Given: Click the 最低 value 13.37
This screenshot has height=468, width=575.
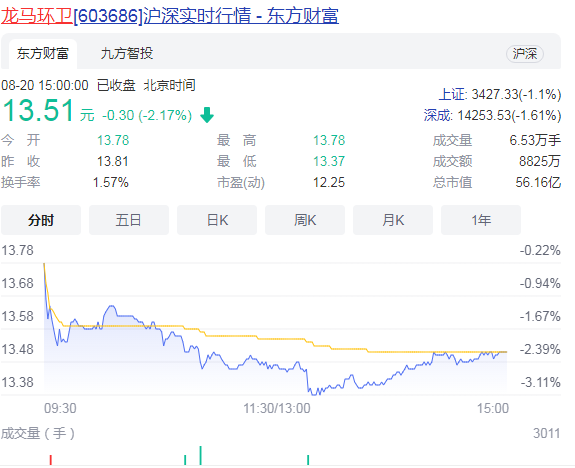Looking at the screenshot, I should click(x=329, y=161).
